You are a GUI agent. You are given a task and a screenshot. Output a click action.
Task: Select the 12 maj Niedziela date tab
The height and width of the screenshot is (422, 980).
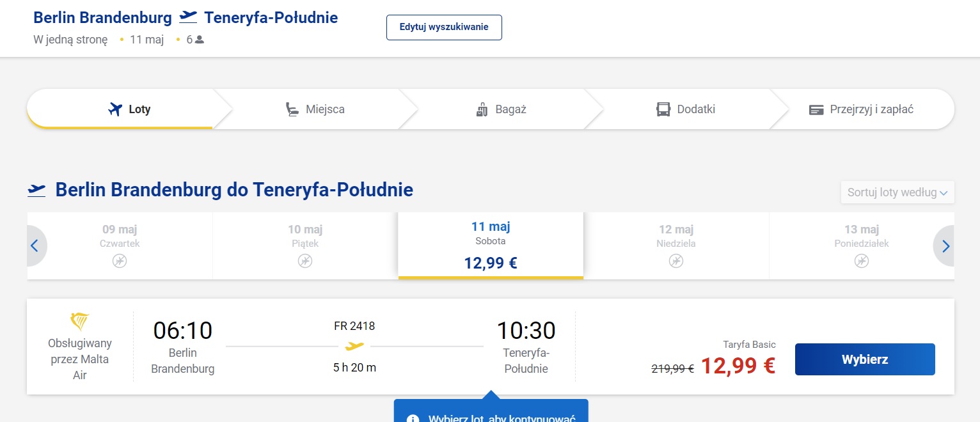[676, 246]
